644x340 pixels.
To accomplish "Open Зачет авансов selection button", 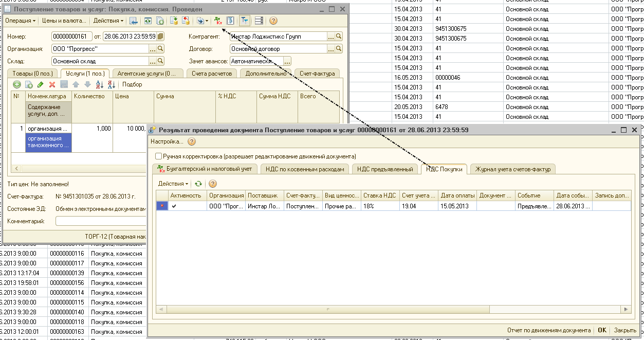I will [287, 61].
